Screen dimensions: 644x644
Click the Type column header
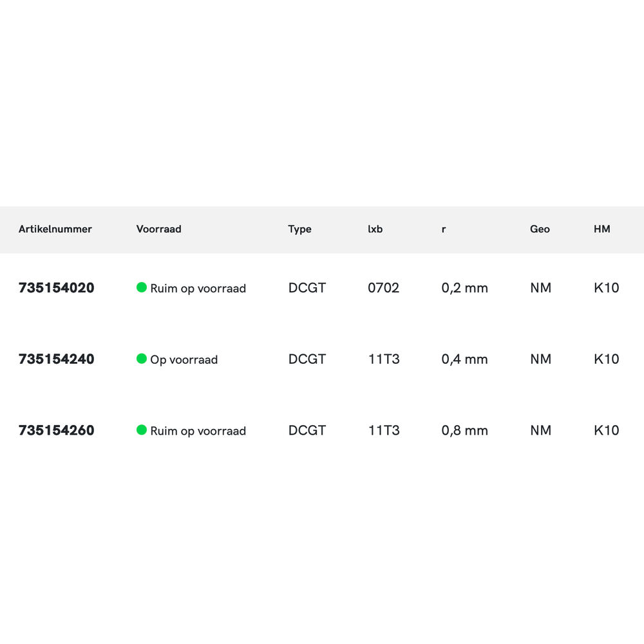(x=299, y=229)
